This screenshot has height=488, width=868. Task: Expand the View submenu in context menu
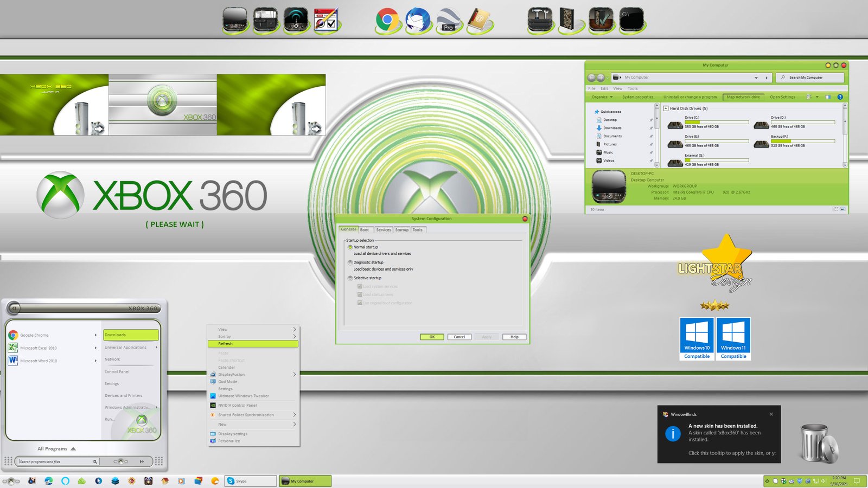[295, 329]
